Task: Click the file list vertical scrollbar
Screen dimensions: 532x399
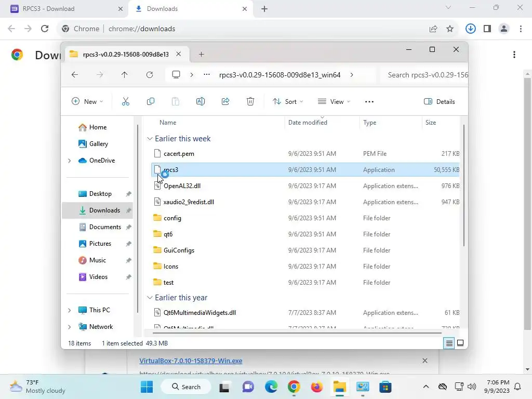Action: click(x=463, y=185)
